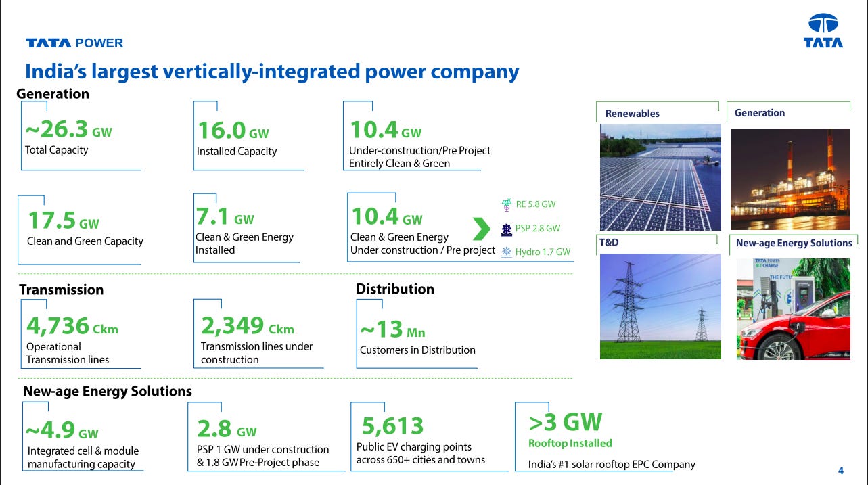Click the Distribution section heading
The image size is (868, 485).
point(395,289)
